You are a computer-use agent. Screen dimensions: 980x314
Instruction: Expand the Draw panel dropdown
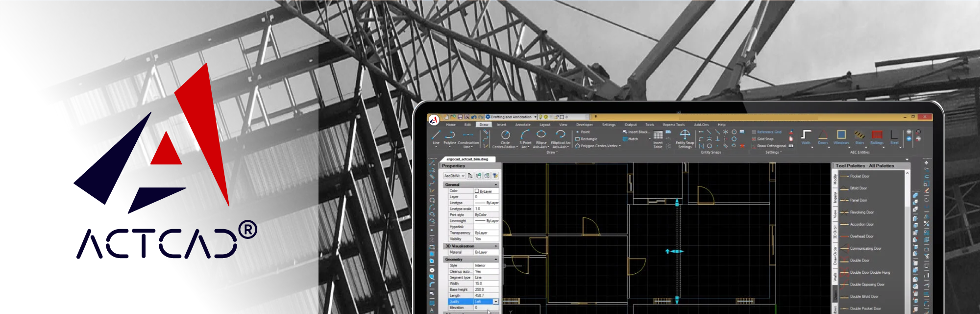coord(552,153)
